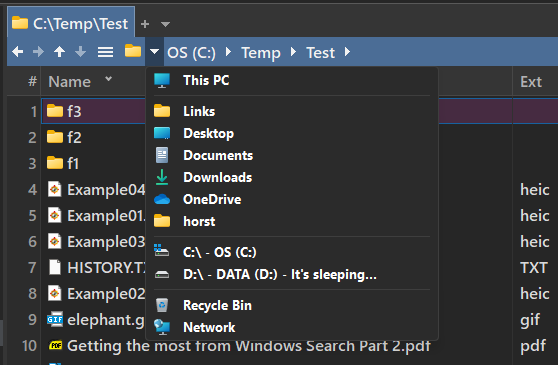Select the Example03 file name
This screenshot has height=365, width=558.
click(x=106, y=242)
